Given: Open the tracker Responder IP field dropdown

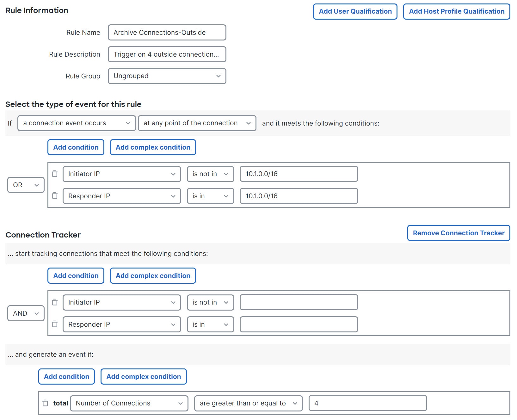Looking at the screenshot, I should click(x=122, y=324).
